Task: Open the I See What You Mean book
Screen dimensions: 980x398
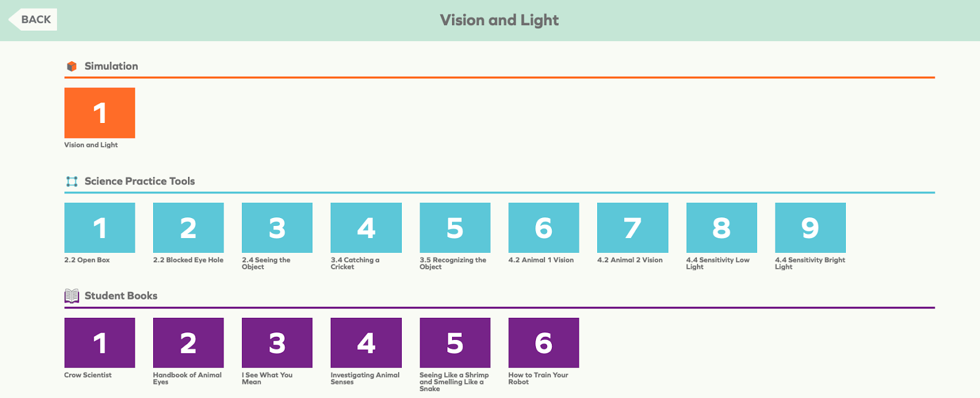Action: (277, 342)
